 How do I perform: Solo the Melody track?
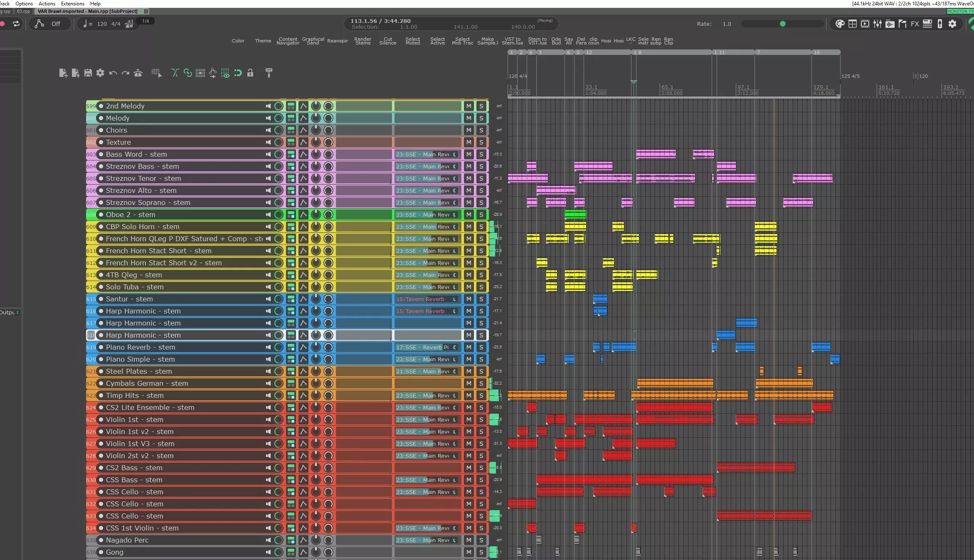point(481,118)
